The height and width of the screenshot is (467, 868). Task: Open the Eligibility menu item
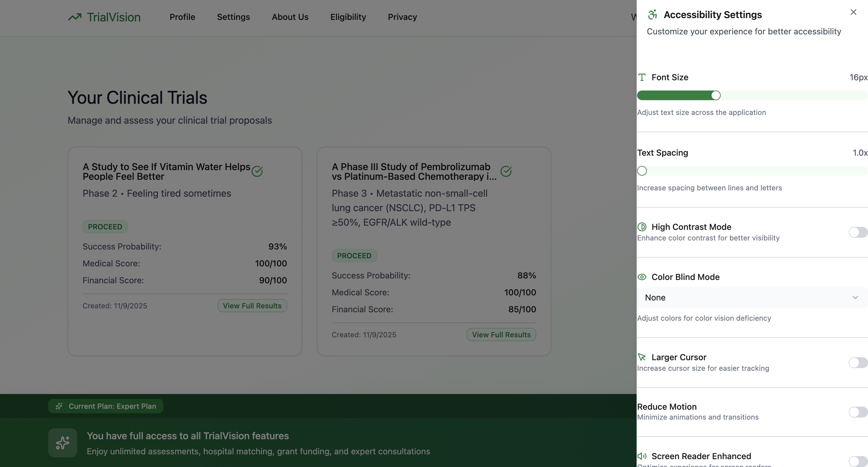(x=348, y=17)
